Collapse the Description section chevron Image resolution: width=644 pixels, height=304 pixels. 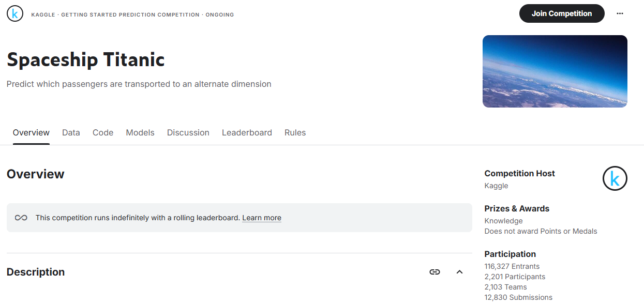coord(459,272)
